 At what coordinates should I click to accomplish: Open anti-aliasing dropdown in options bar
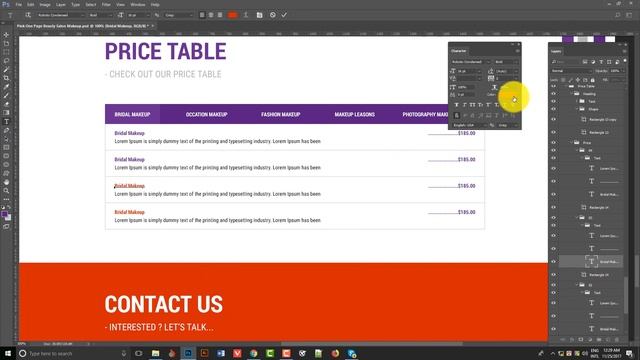pos(178,15)
